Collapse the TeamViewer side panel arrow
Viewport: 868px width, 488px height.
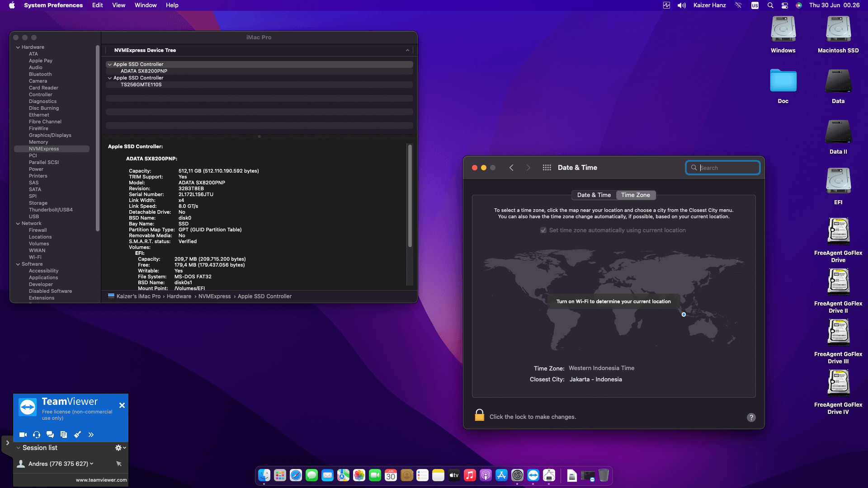[x=7, y=443]
